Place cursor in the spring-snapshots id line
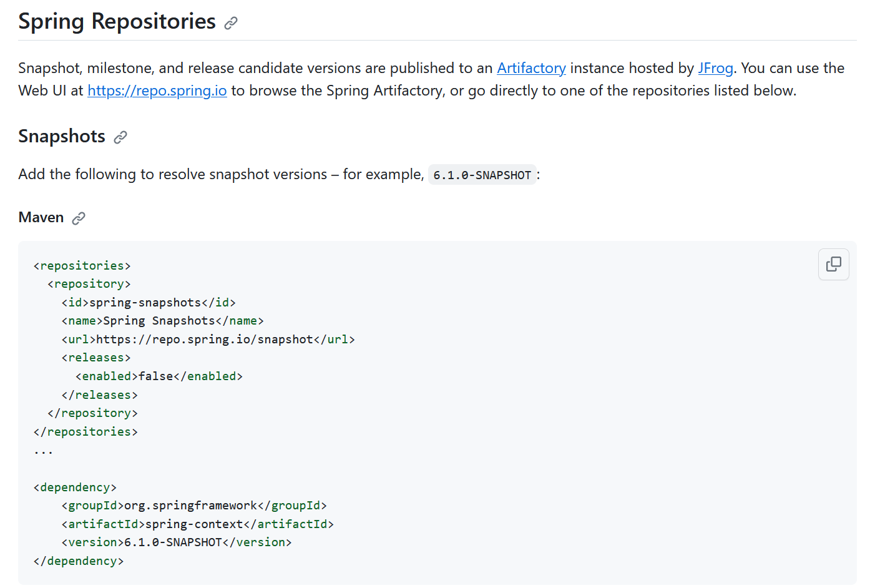 149,303
